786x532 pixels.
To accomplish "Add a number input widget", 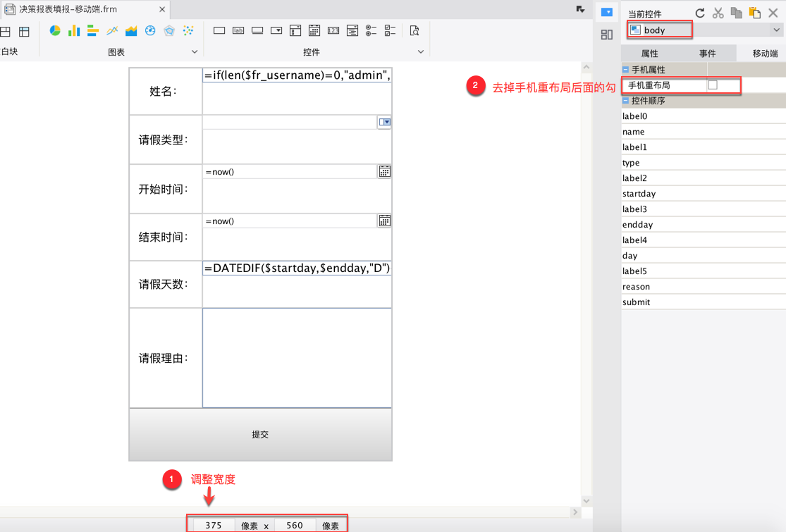I will tap(333, 30).
